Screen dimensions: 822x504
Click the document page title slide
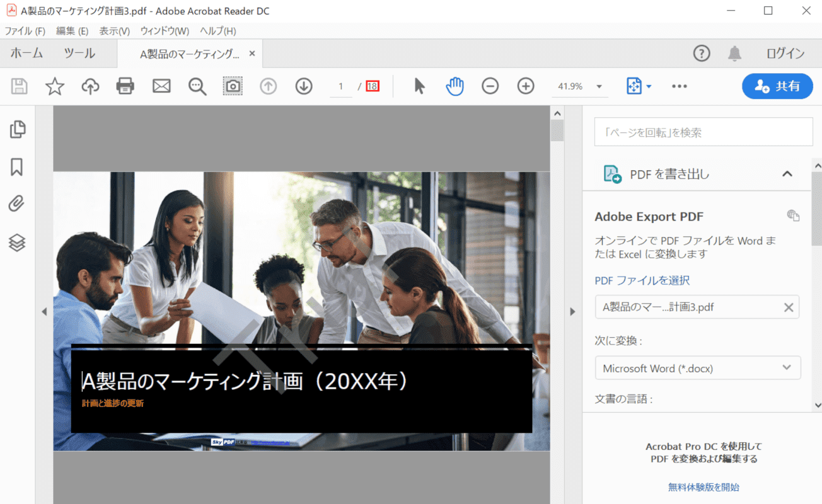(x=301, y=311)
